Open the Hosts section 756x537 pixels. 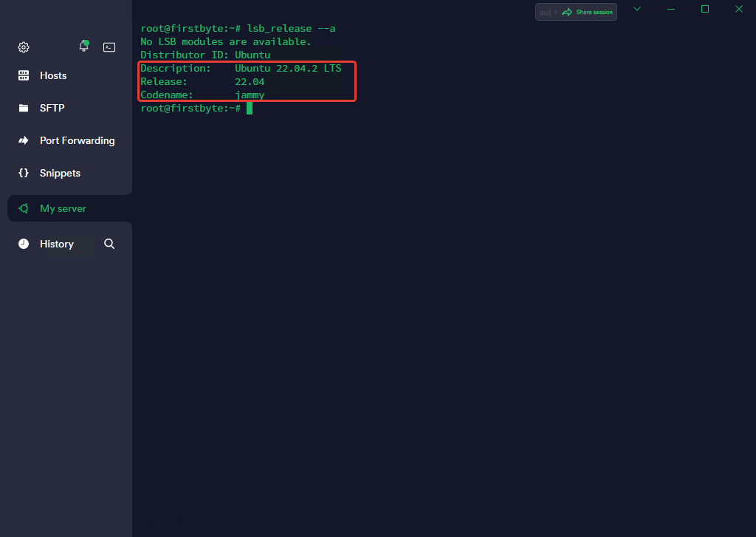click(53, 75)
